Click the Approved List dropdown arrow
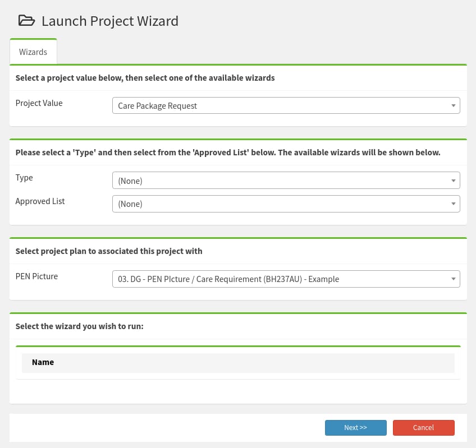Screen dimensions: 476x448 [x=453, y=204]
